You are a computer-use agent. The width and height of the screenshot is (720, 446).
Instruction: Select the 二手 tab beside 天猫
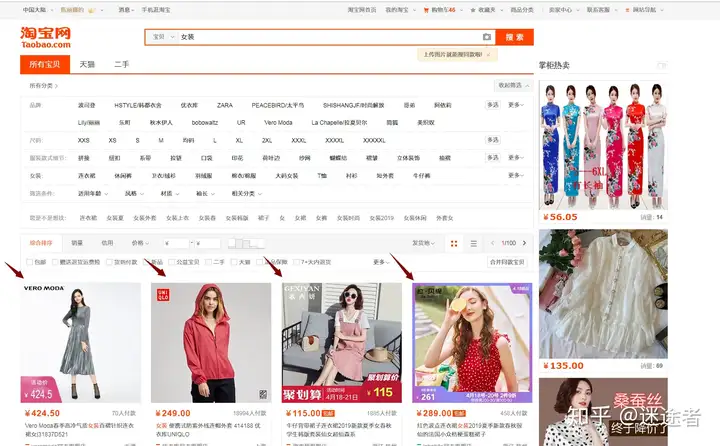coord(121,64)
